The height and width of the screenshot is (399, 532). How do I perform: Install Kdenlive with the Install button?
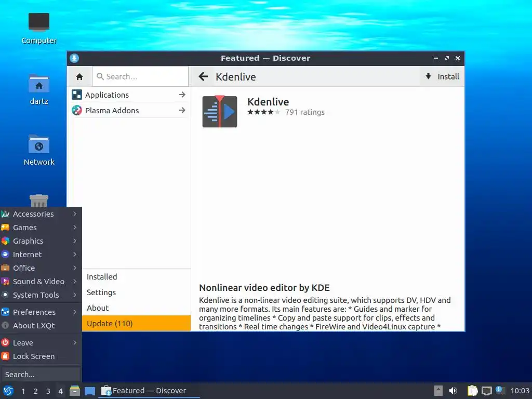[x=443, y=77]
